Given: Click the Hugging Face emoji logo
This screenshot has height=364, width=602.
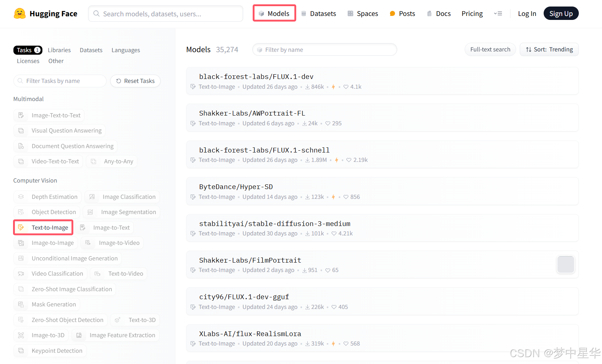Looking at the screenshot, I should coord(20,13).
